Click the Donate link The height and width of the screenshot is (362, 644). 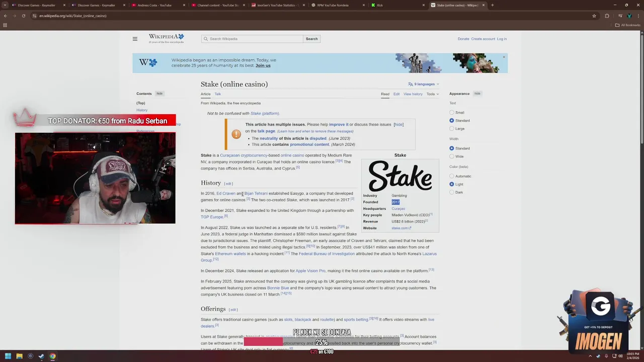tap(463, 39)
